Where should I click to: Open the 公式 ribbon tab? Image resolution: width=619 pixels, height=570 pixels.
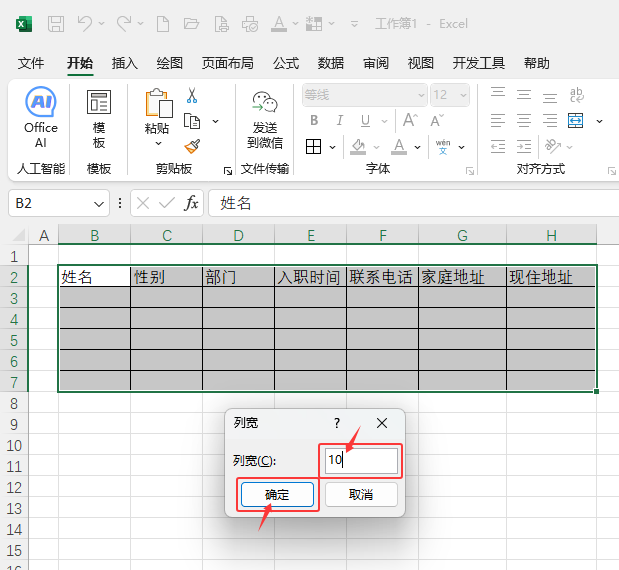[286, 63]
